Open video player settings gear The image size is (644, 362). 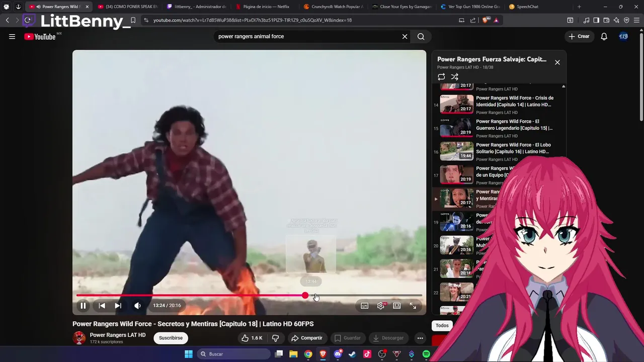tap(381, 306)
